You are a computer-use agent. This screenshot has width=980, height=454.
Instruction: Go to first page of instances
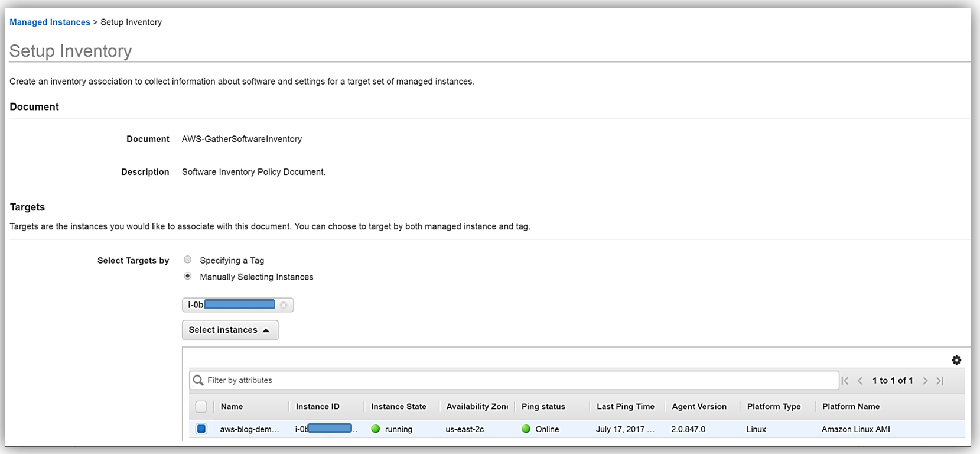pyautogui.click(x=845, y=381)
